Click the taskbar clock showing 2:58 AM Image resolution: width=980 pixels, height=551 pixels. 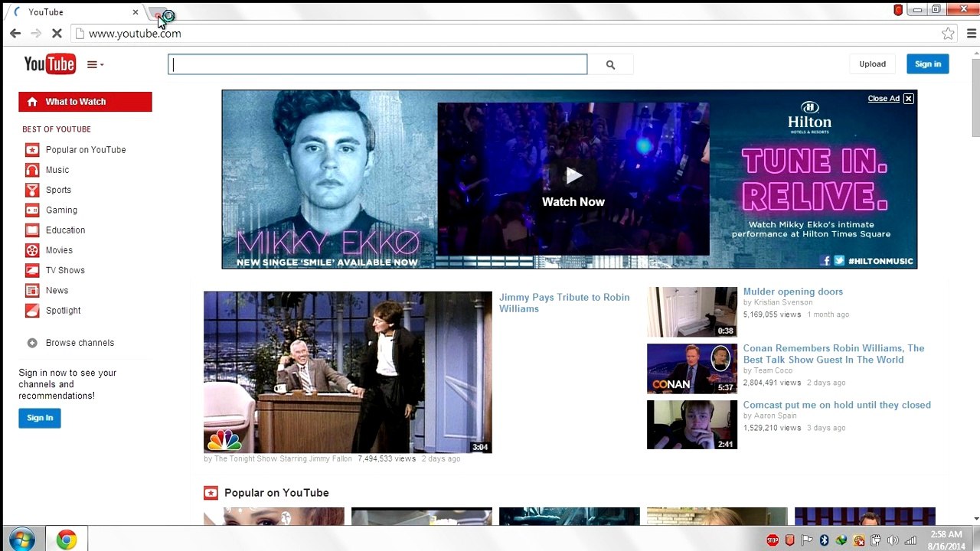click(946, 540)
